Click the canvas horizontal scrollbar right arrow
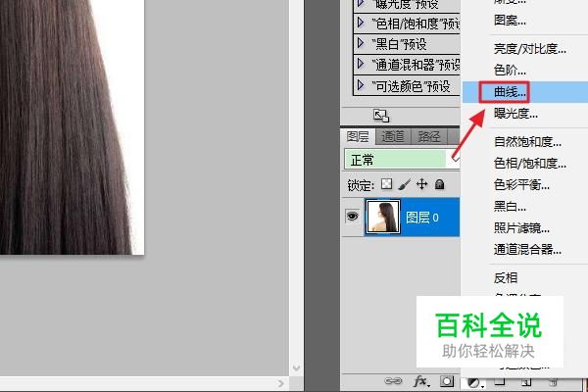This screenshot has width=588, height=392. (280, 383)
